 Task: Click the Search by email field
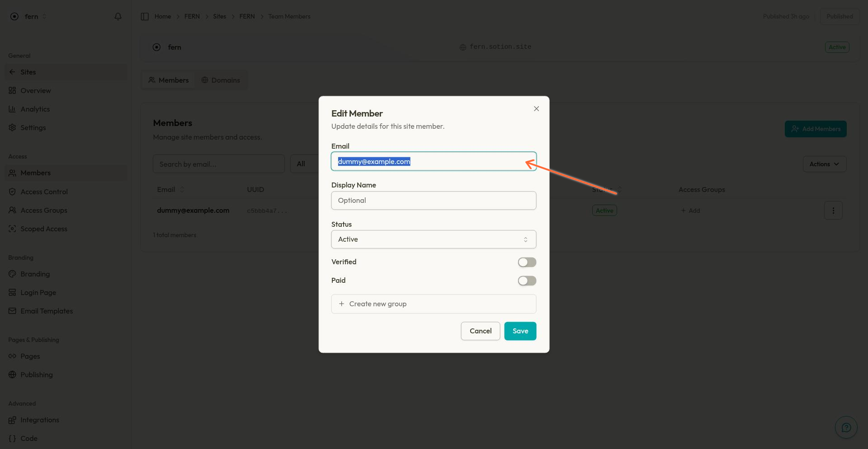(x=219, y=164)
